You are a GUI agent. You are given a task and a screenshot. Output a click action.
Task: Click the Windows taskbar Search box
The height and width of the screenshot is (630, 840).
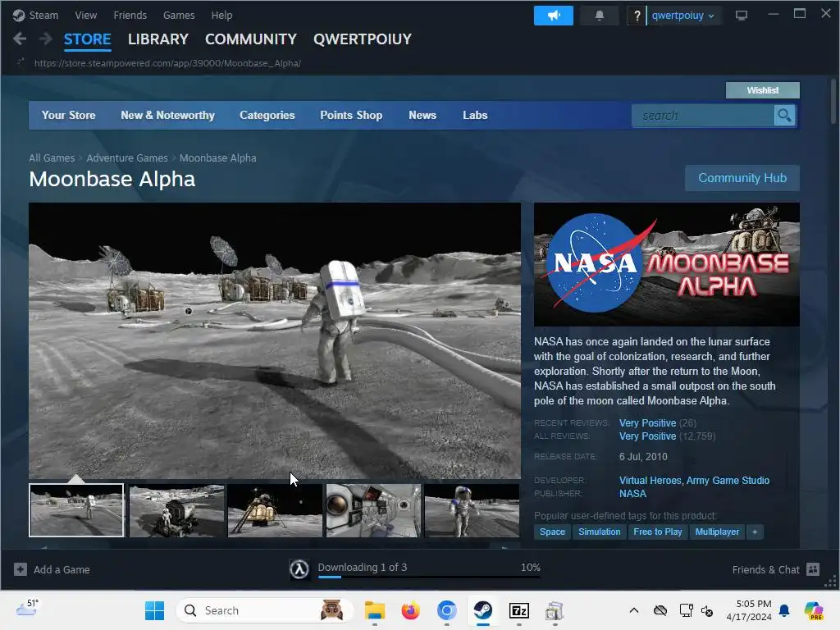point(265,610)
